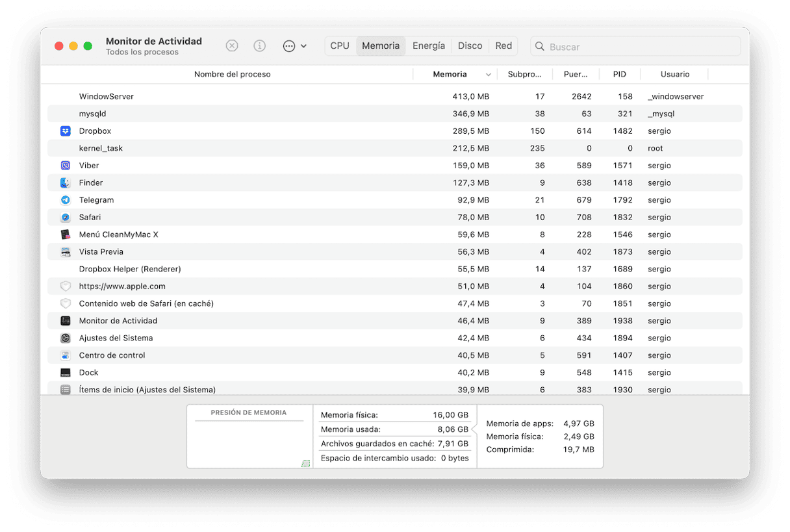Click the shield icon beside Contenido web de Safari
This screenshot has width=790, height=532.
click(x=65, y=303)
